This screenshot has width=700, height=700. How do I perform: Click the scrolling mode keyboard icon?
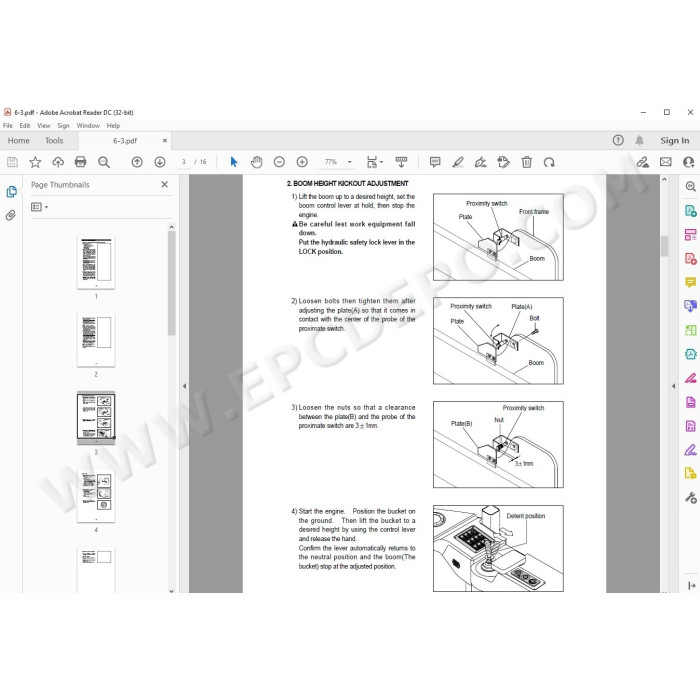(401, 162)
